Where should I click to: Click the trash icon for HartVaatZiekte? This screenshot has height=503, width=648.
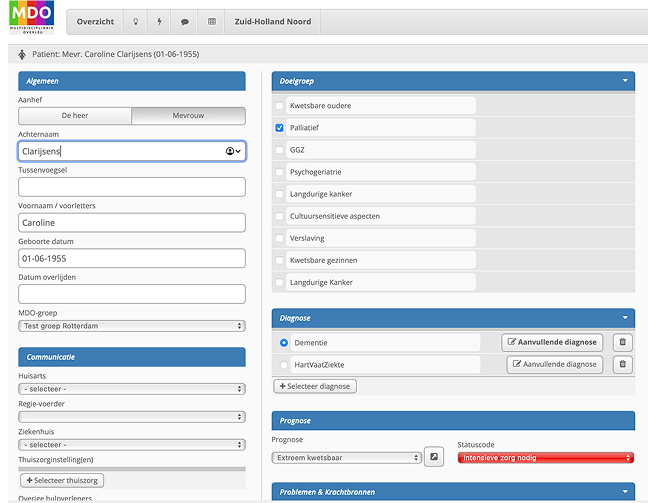[623, 364]
